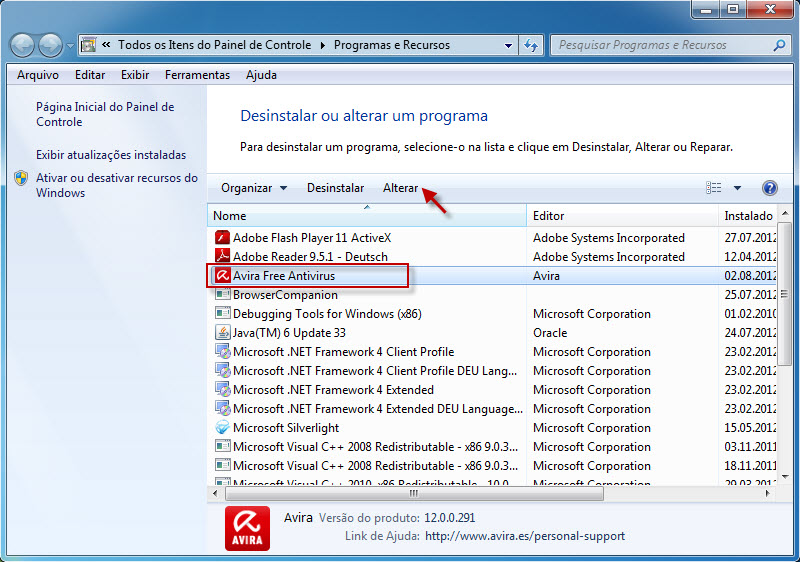Viewport: 800px width, 562px height.
Task: Open the Organizar dropdown
Action: tap(254, 188)
